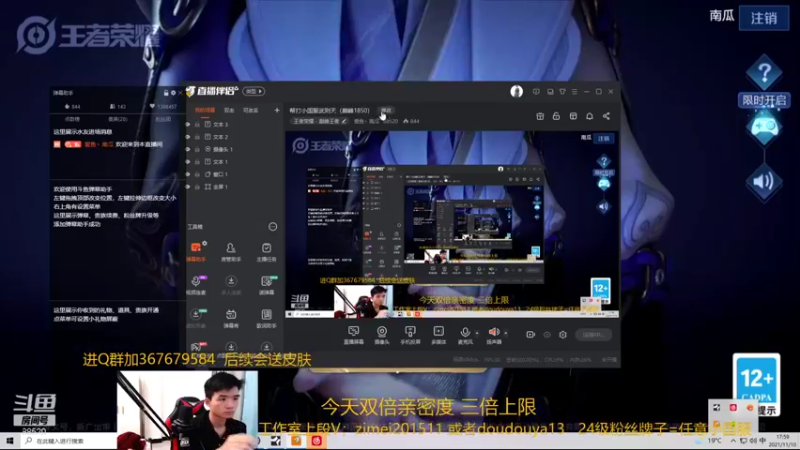The height and width of the screenshot is (450, 800).
Task: Select the first tab in danmaku assistant
Action: (72, 119)
